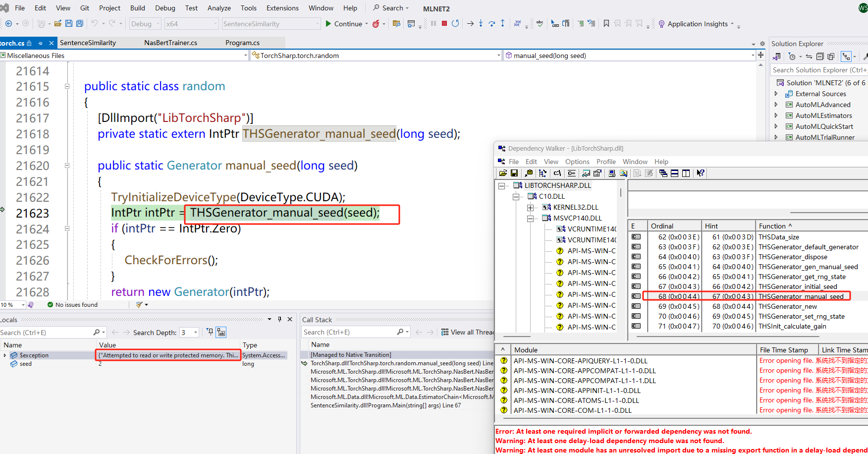
Task: Expand the AutoMLAdvanced project node
Action: click(x=776, y=105)
